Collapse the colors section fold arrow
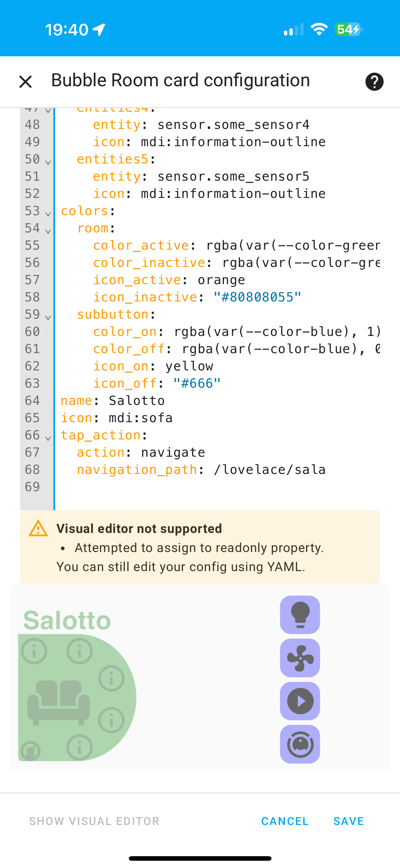The height and width of the screenshot is (868, 400). [48, 214]
